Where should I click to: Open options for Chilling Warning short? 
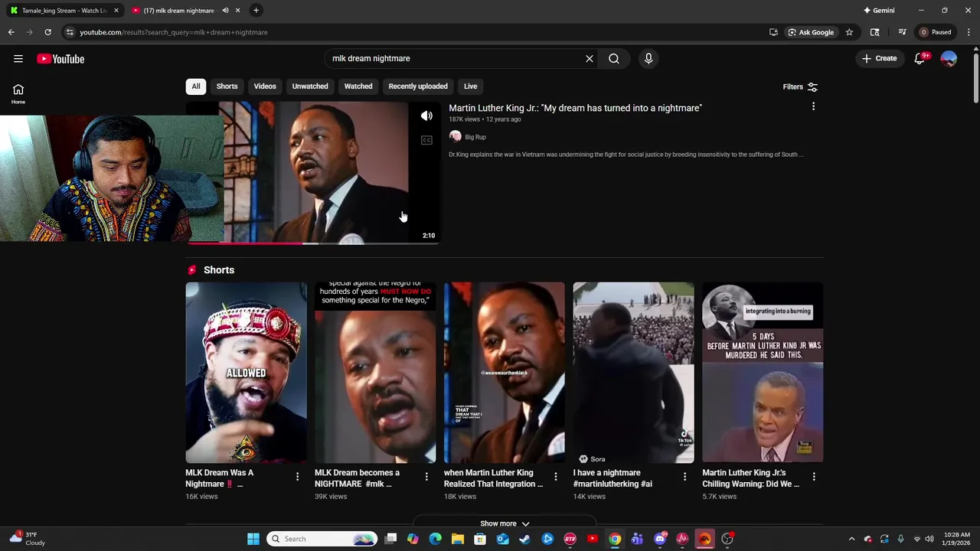point(814,477)
